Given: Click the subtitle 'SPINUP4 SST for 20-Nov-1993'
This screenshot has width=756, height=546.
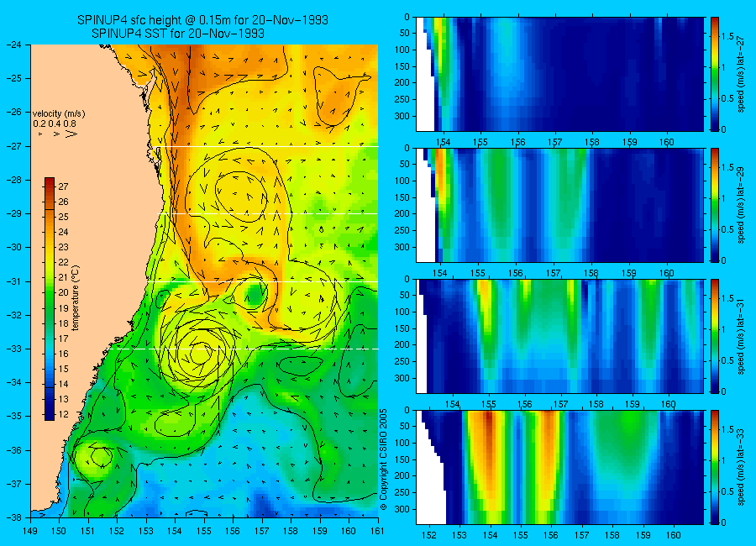Looking at the screenshot, I should tap(178, 34).
